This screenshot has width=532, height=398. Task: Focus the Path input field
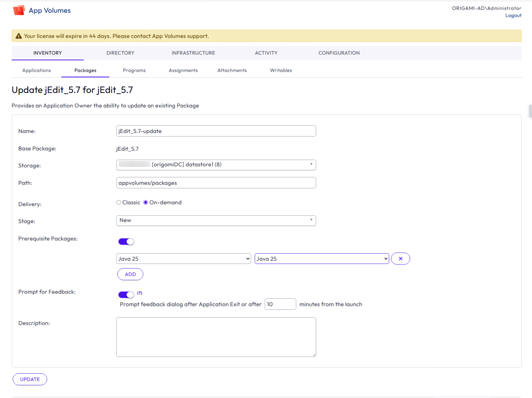coord(216,183)
